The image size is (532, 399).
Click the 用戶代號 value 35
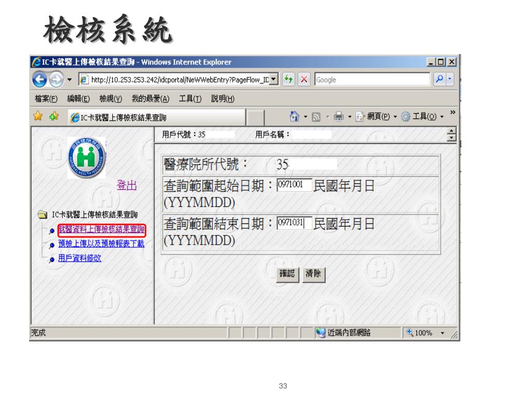[x=202, y=135]
